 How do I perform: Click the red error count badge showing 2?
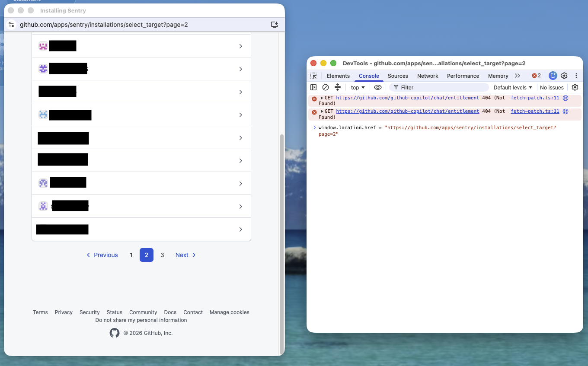click(x=537, y=76)
